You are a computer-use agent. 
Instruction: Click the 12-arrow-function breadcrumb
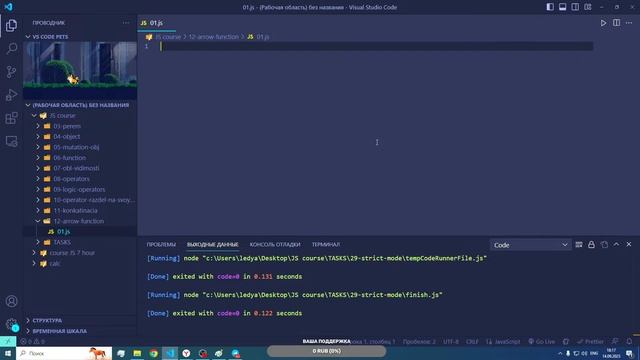click(213, 37)
